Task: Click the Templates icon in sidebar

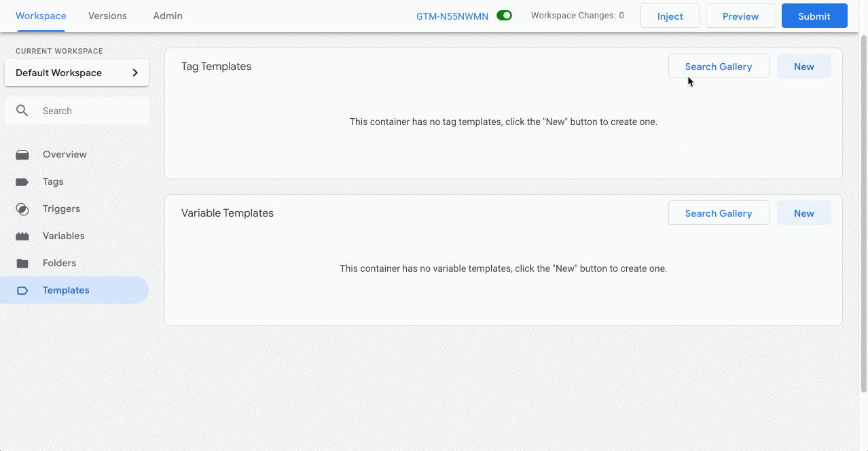Action: (22, 290)
